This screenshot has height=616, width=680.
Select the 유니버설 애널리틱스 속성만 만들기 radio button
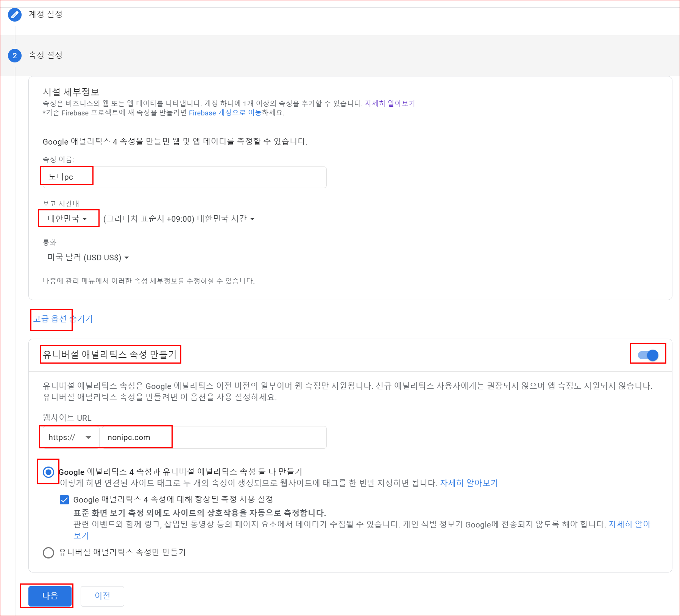(48, 552)
